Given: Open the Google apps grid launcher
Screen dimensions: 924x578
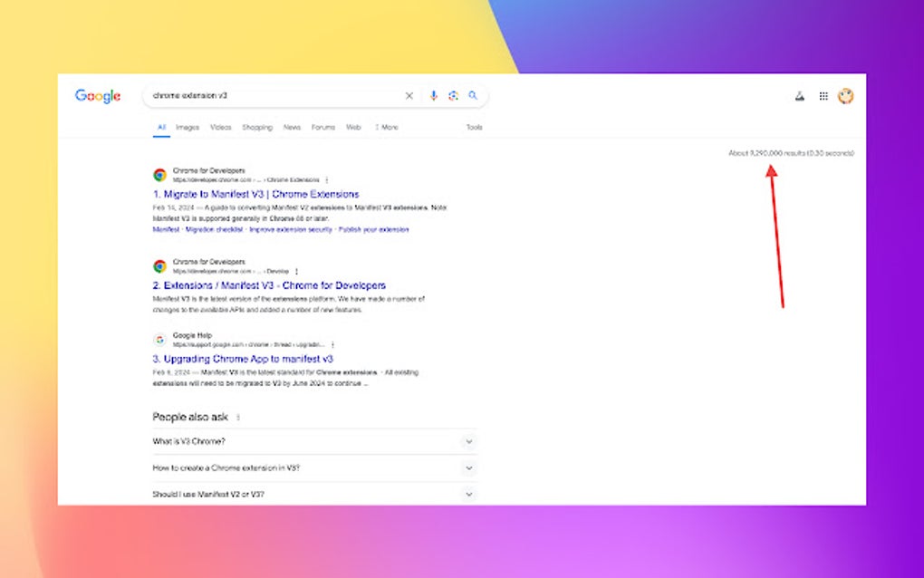Looking at the screenshot, I should (823, 95).
